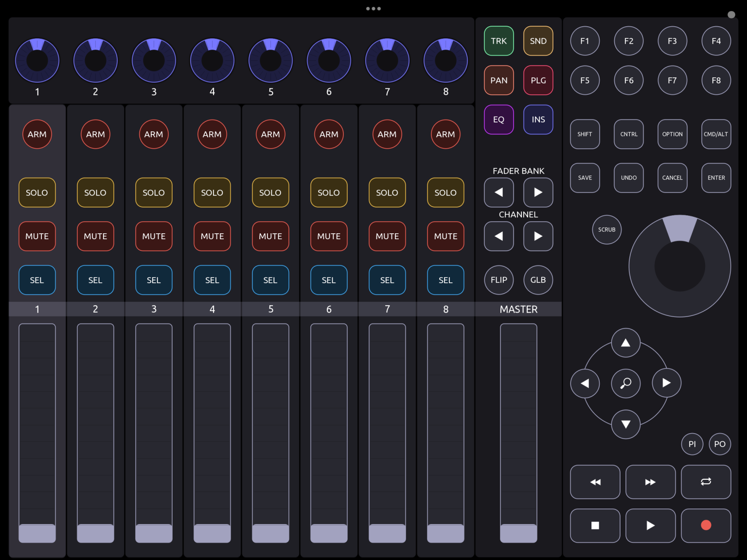Start playback with the play button
Image resolution: width=747 pixels, height=560 pixels.
(650, 525)
